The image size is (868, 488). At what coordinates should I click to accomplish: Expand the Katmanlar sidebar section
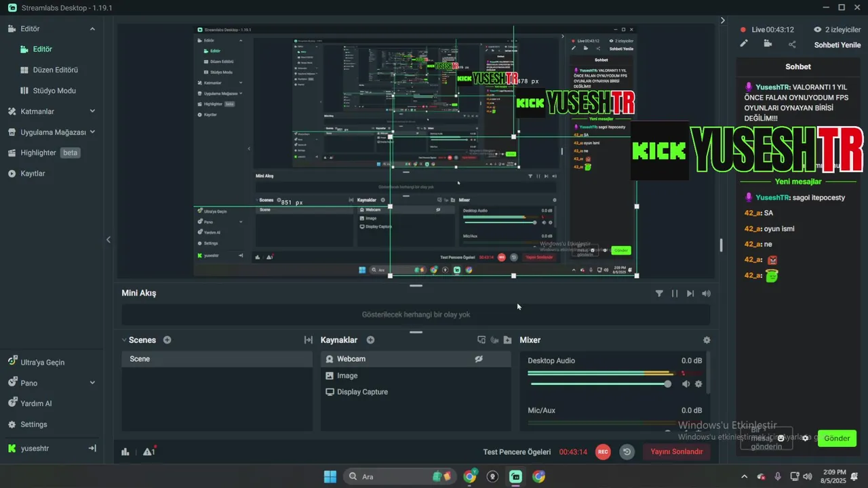pos(92,111)
